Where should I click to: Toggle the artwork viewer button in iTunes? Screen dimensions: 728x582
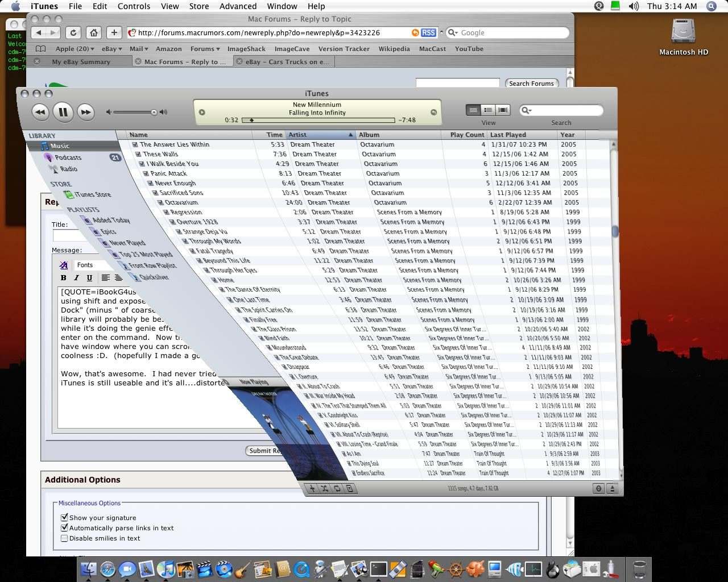click(x=350, y=488)
